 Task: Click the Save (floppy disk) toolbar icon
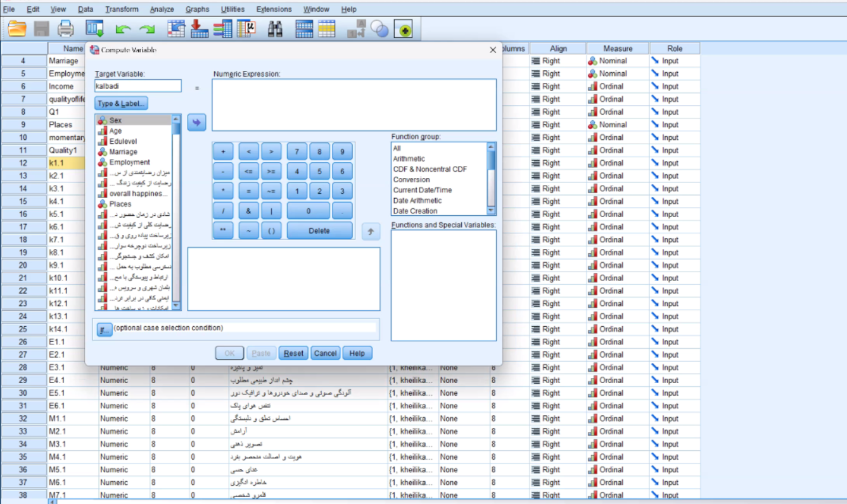(41, 29)
